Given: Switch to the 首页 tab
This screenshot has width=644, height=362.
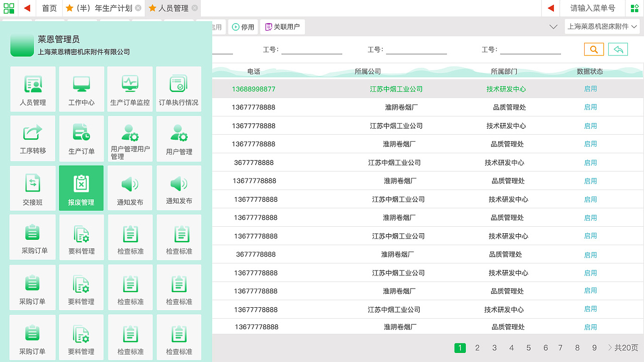Looking at the screenshot, I should click(49, 8).
